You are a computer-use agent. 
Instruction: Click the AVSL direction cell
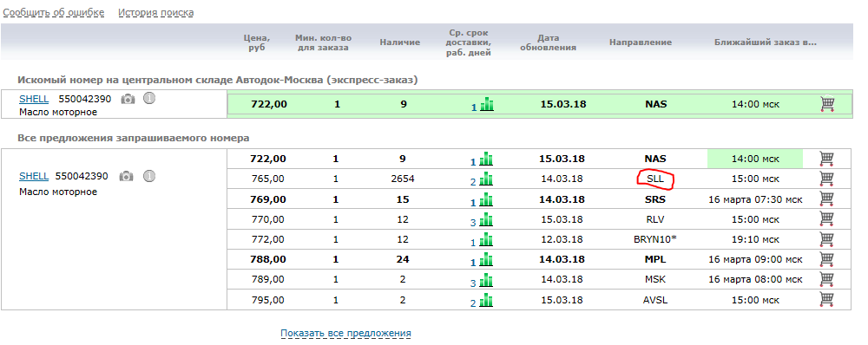click(x=655, y=300)
